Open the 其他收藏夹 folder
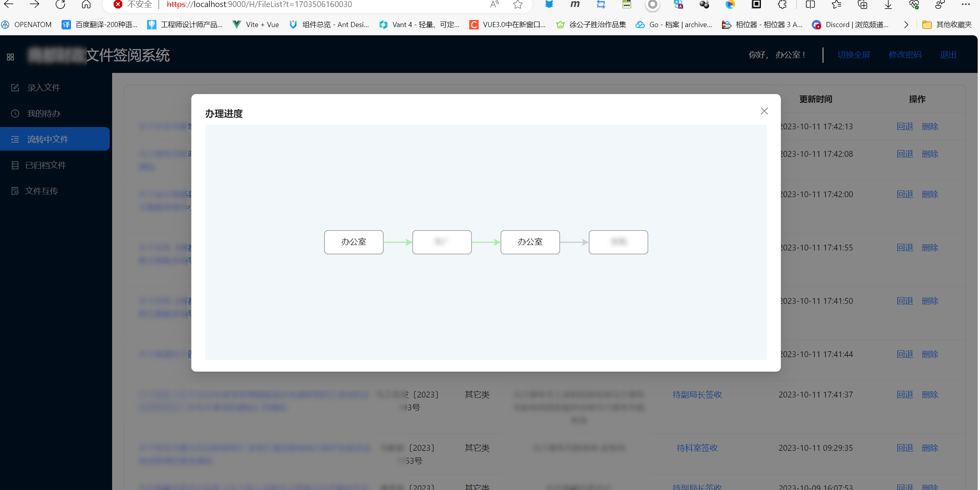 pos(947,25)
